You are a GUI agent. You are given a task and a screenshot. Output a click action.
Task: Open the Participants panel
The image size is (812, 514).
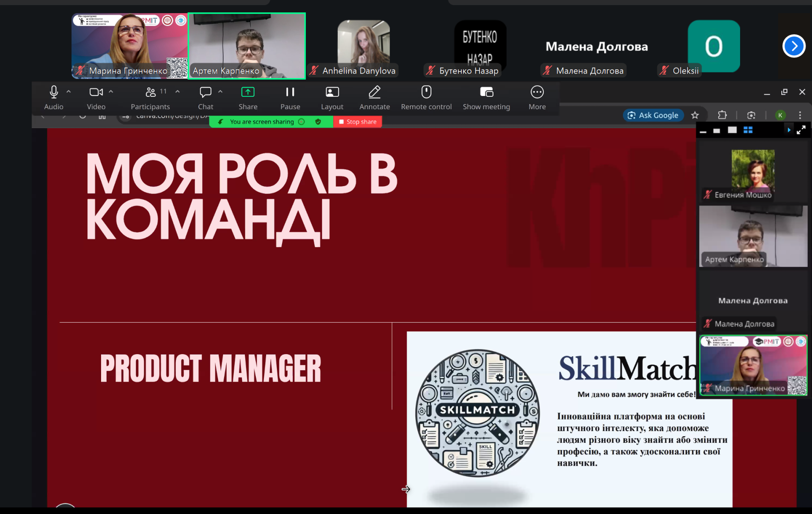coord(151,92)
